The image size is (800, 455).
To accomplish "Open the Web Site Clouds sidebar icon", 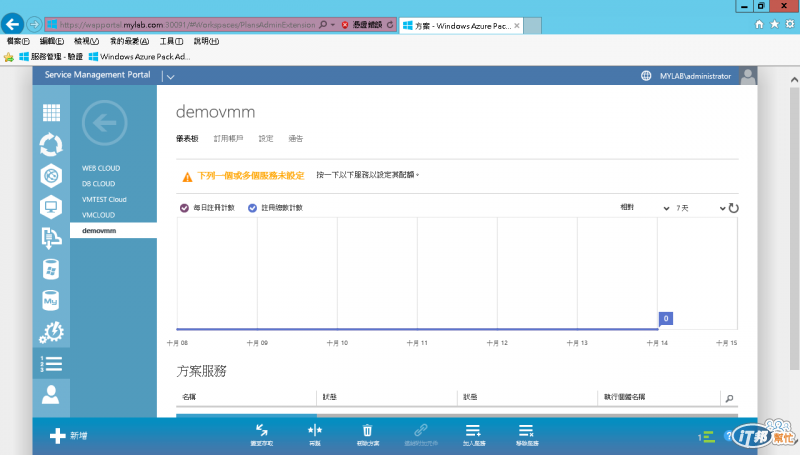I will (x=51, y=176).
